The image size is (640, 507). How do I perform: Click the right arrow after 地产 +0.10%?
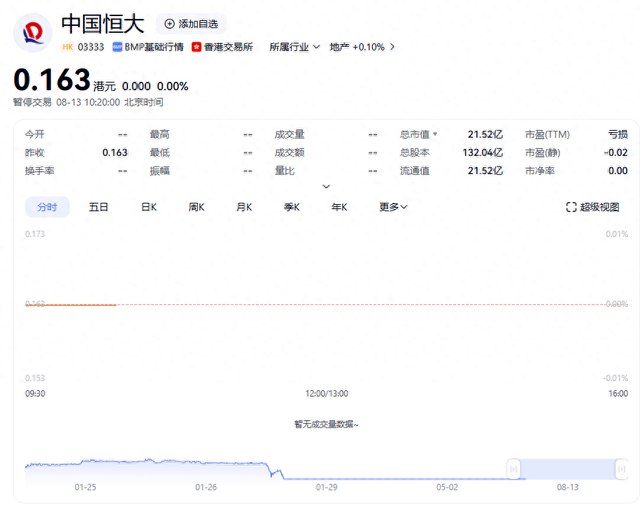coord(393,47)
